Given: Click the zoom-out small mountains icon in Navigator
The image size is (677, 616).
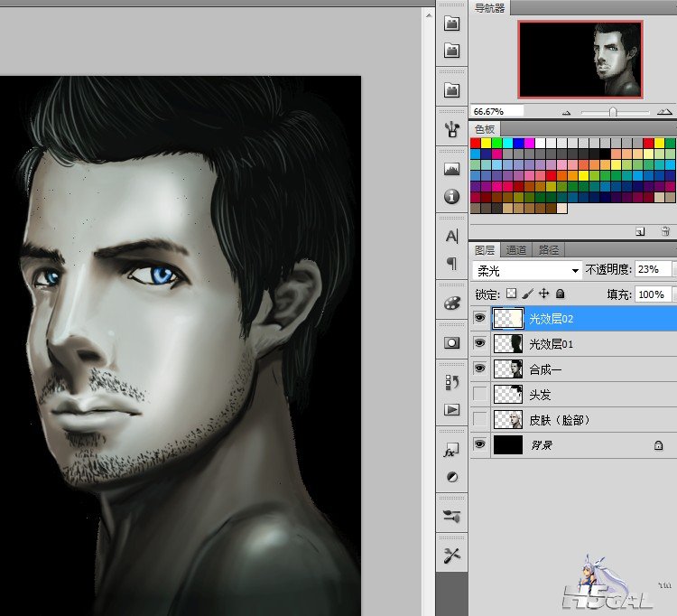Looking at the screenshot, I should pyautogui.click(x=567, y=113).
